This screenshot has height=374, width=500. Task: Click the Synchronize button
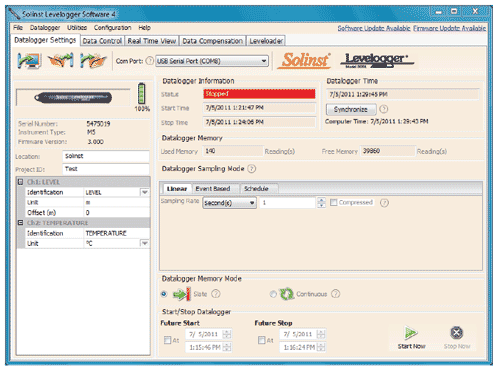pos(351,109)
